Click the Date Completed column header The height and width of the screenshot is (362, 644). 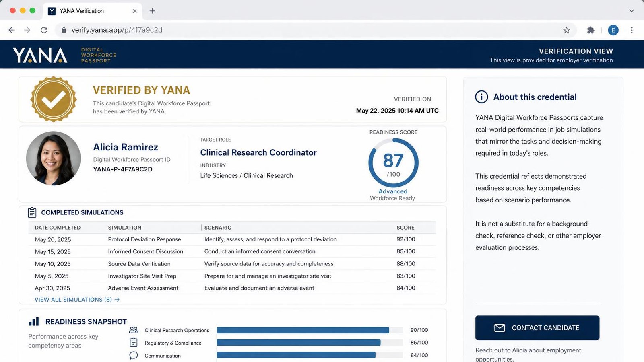pos(58,228)
